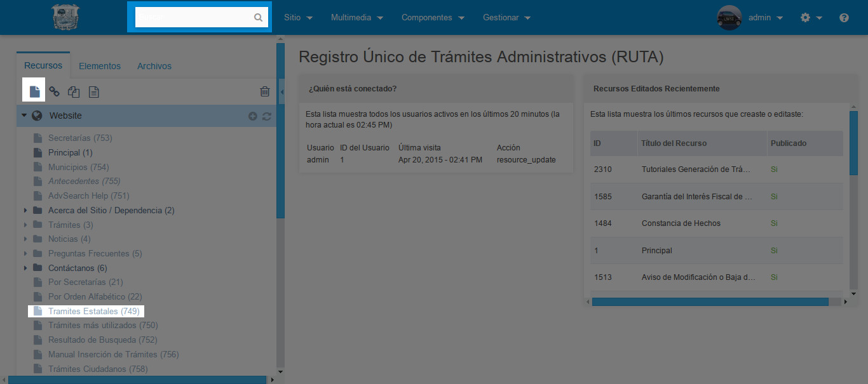Click tree scrollbar up arrow

(280, 39)
